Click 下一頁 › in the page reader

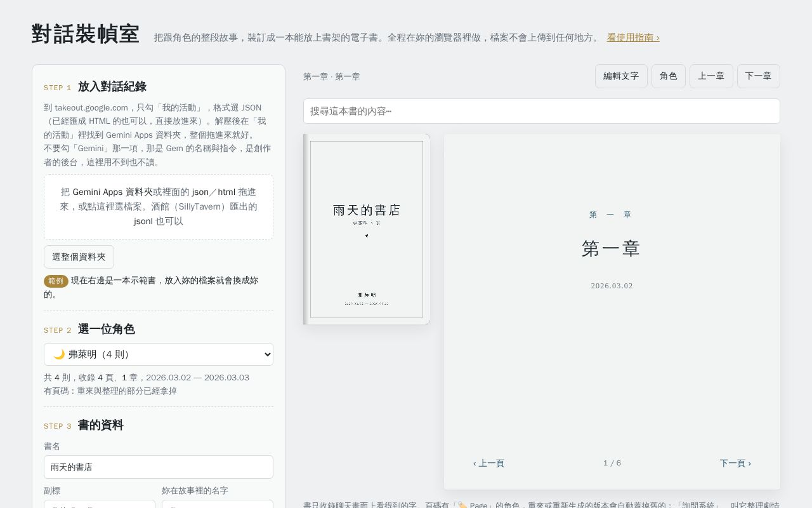(x=735, y=464)
